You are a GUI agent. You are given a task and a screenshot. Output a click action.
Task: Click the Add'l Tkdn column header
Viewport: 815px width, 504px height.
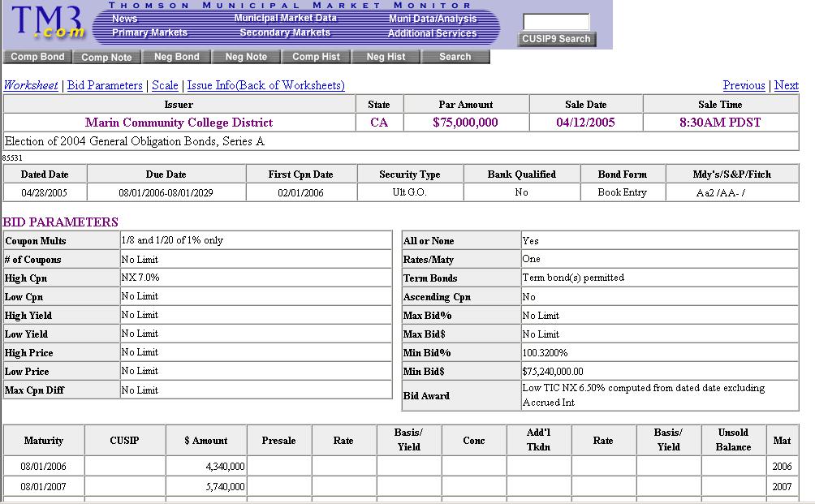[538, 440]
